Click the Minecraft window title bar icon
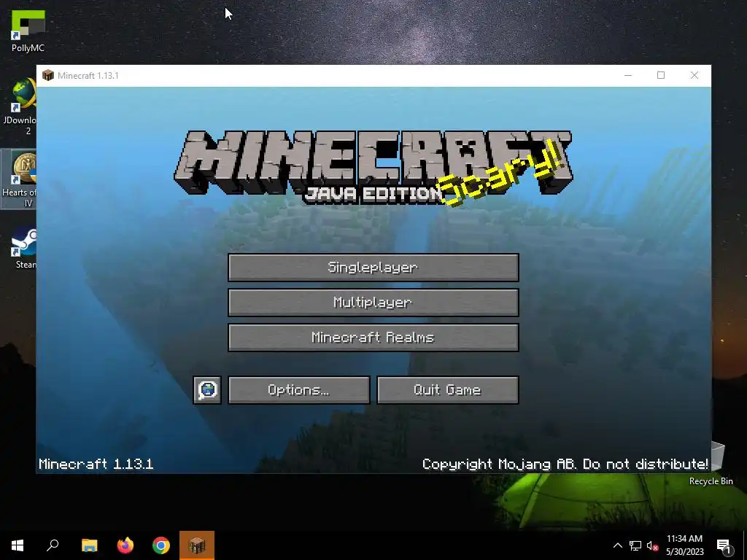747x560 pixels. click(48, 75)
